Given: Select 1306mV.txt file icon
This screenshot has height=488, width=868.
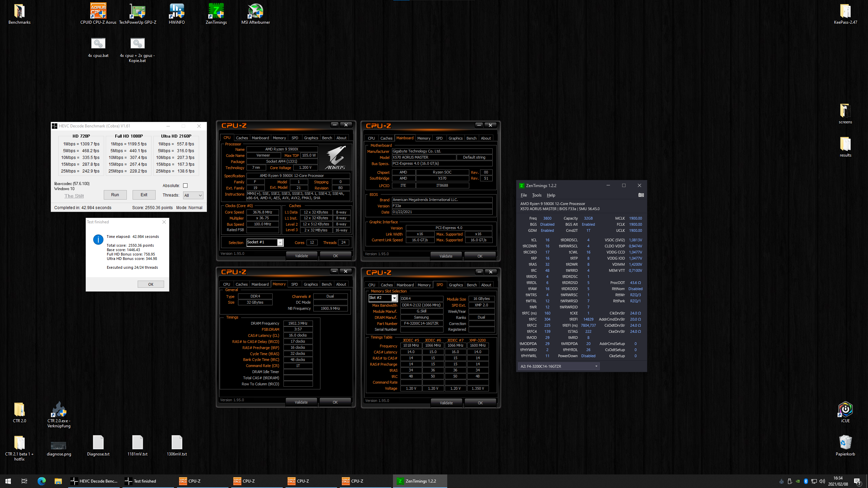Looking at the screenshot, I should tap(177, 445).
